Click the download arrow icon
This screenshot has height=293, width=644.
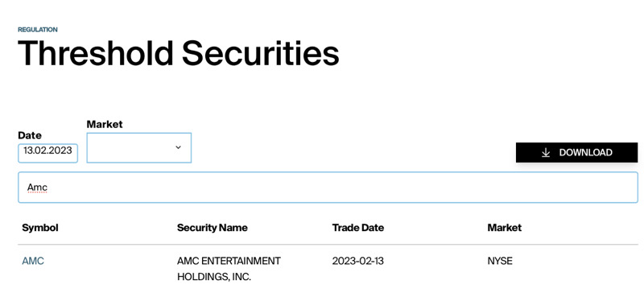tap(546, 152)
